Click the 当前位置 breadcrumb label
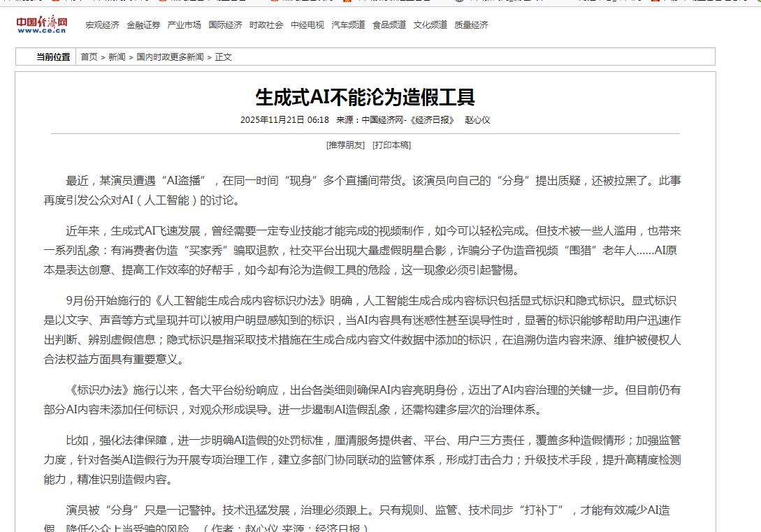 pos(53,57)
